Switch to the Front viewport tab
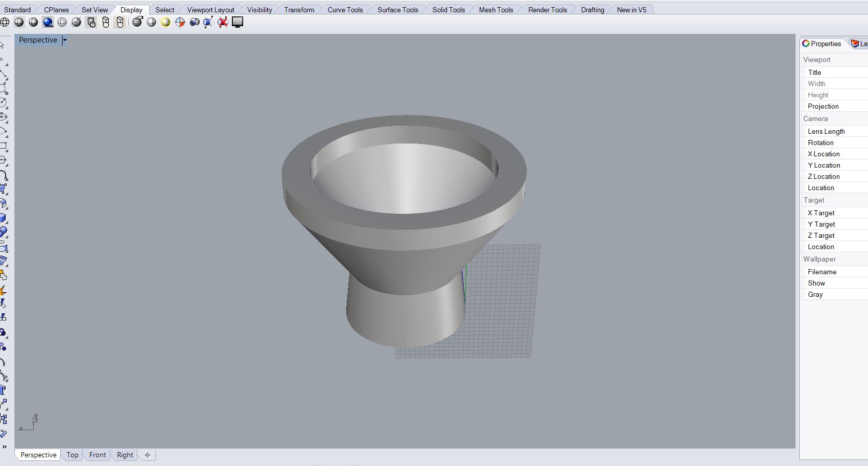This screenshot has width=868, height=466. coord(97,455)
